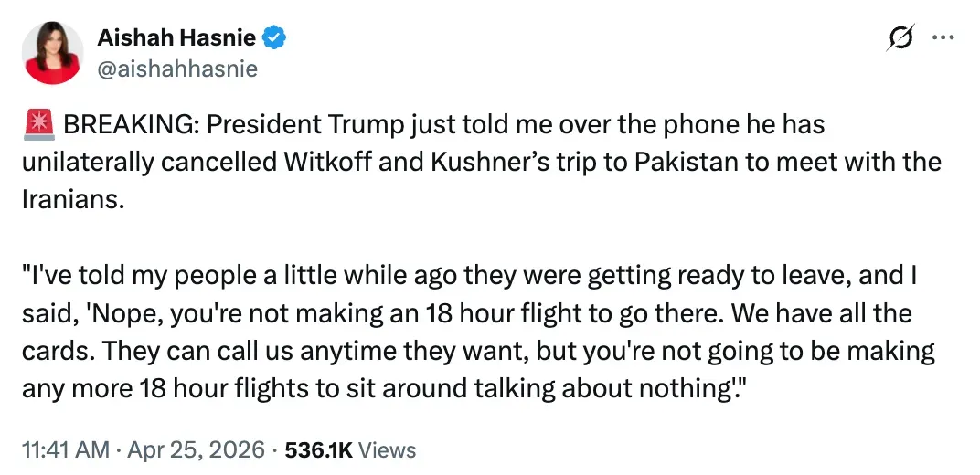Open the three-dot More options menu
The image size is (980, 475).
point(942,38)
